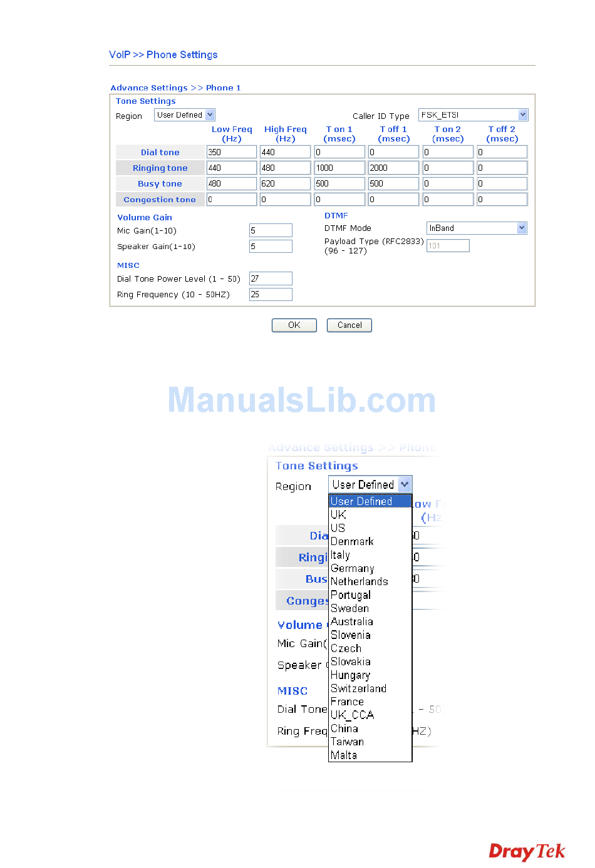This screenshot has height=868, width=595.
Task: Click the Cancel button
Action: [349, 325]
